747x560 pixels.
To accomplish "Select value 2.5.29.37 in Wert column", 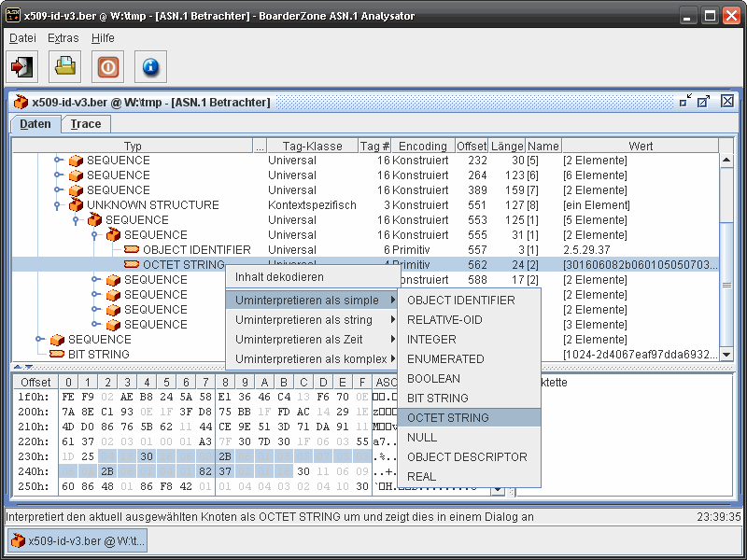I will 586,249.
